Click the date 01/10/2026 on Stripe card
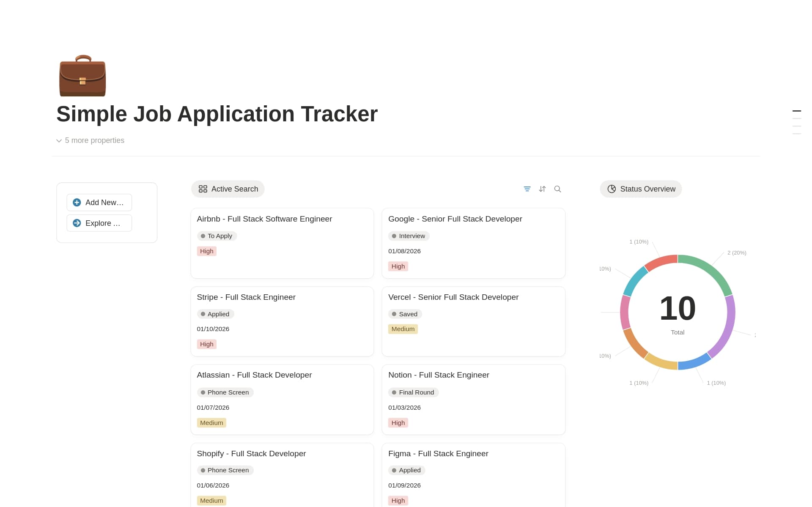The height and width of the screenshot is (507, 812). [213, 329]
